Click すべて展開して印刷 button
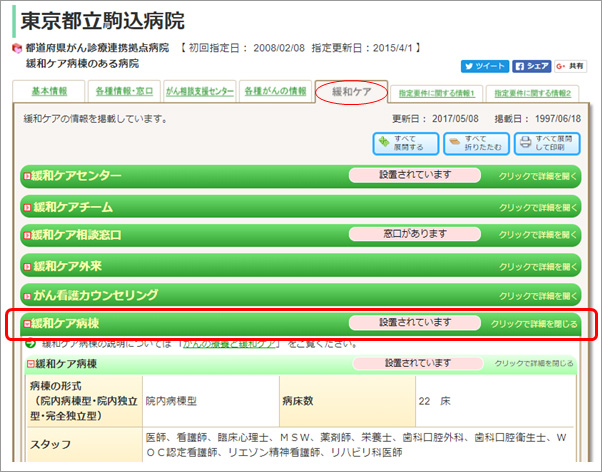Image resolution: width=602 pixels, height=472 pixels. click(547, 144)
